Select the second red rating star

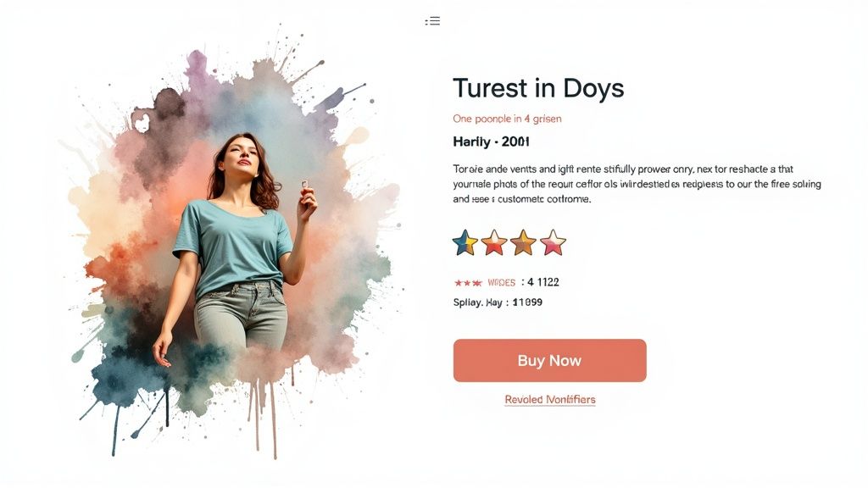coord(494,243)
